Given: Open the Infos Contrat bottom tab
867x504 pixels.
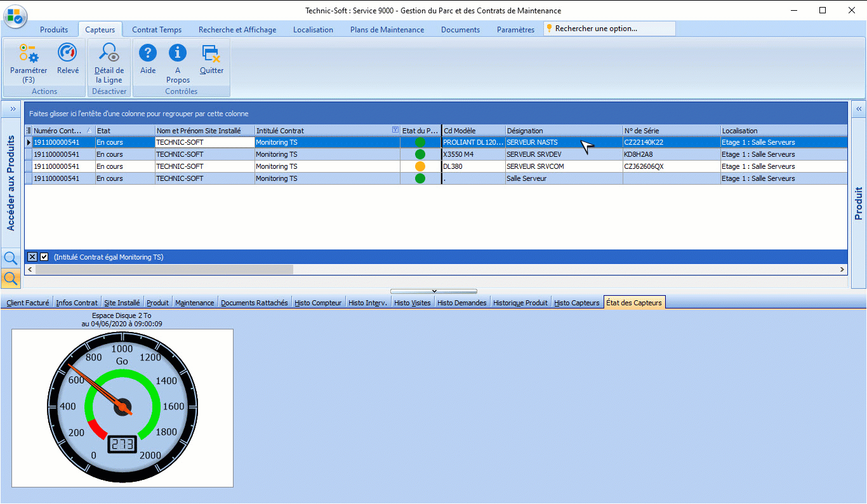Looking at the screenshot, I should [x=77, y=303].
